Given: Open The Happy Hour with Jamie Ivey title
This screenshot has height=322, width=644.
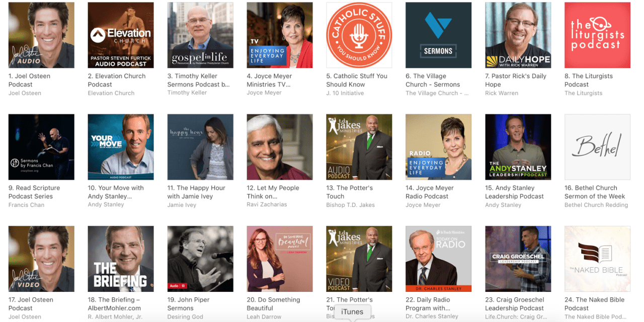Looking at the screenshot, I should pos(196,192).
